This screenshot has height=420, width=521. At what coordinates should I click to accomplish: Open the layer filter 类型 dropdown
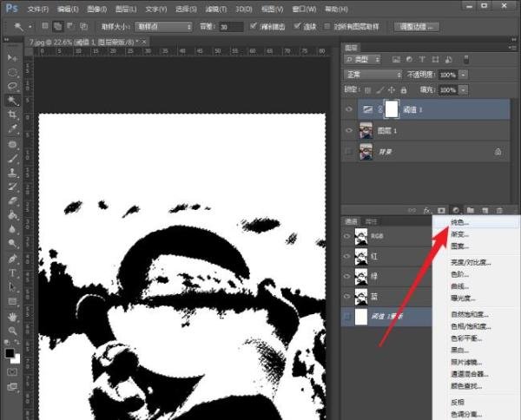point(362,59)
